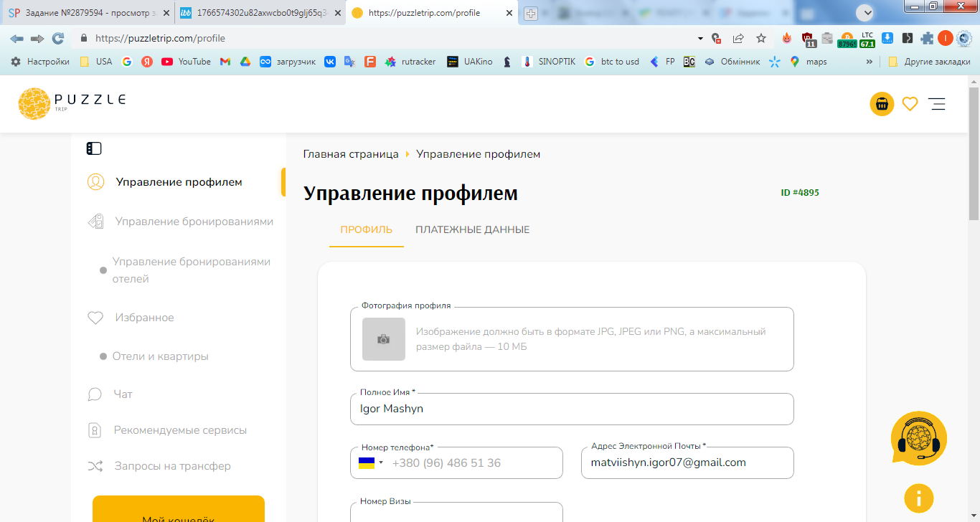Click the Полное Имя input field

pyautogui.click(x=572, y=409)
